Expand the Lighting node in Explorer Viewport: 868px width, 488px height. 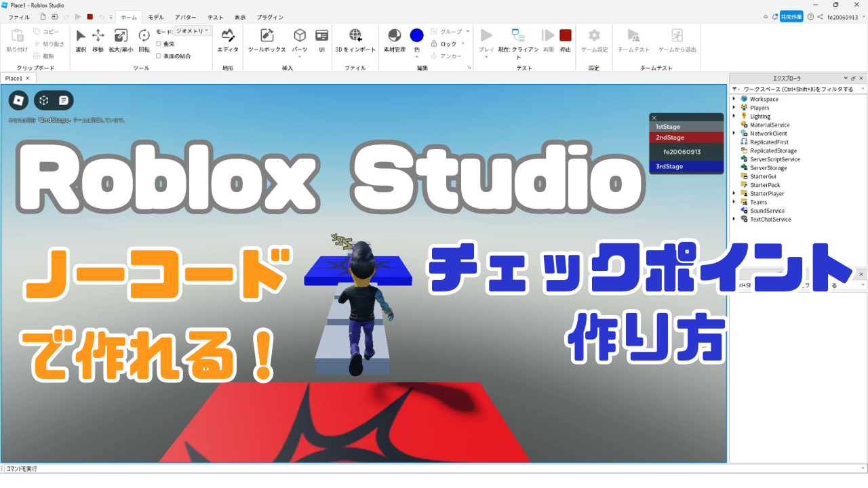point(734,116)
